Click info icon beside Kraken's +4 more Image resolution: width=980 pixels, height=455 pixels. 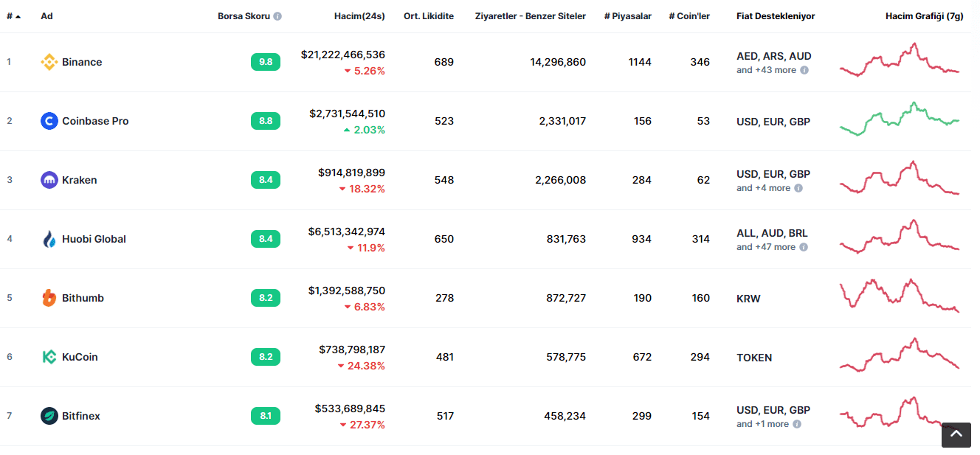(798, 188)
